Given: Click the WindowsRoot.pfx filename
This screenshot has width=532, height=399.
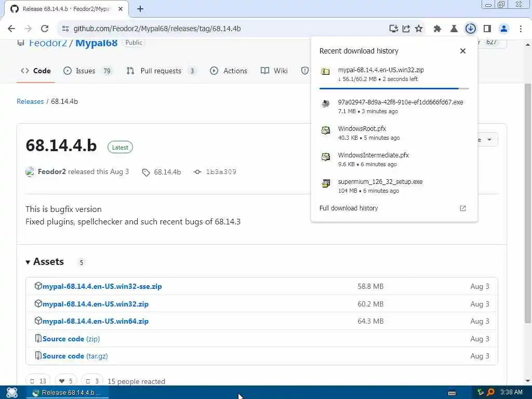Looking at the screenshot, I should coord(362,129).
